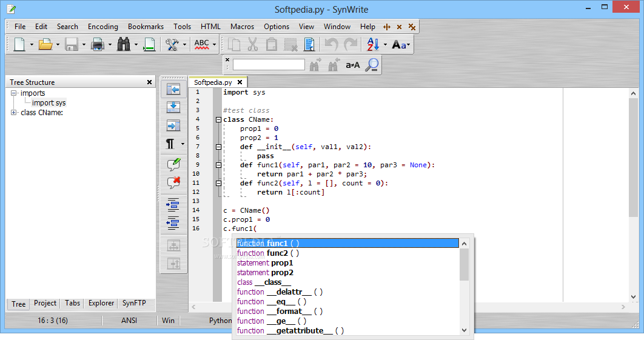Choose function func2 in autocomplete list
644x340 pixels.
(x=348, y=253)
